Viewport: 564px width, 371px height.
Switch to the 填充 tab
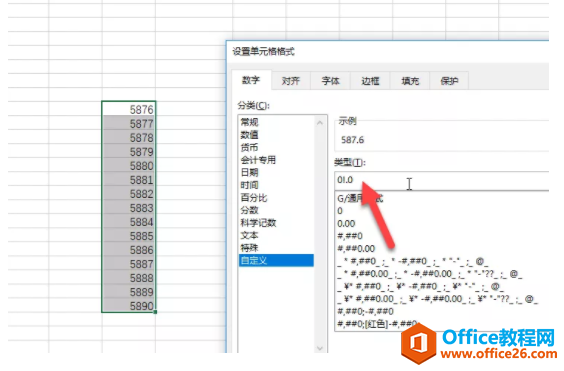click(x=410, y=81)
